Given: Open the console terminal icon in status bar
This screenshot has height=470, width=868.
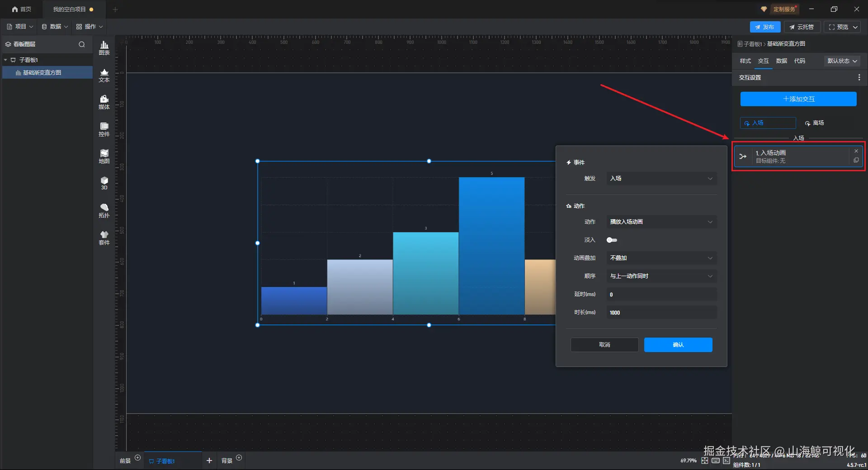Looking at the screenshot, I should pos(726,461).
